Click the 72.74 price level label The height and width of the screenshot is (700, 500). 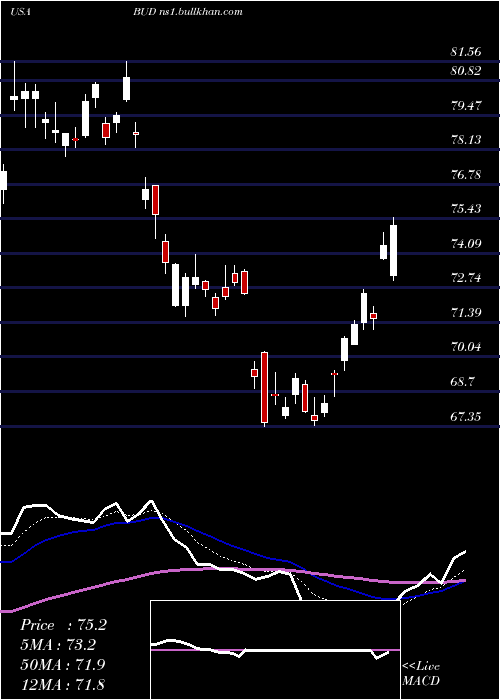click(x=466, y=278)
